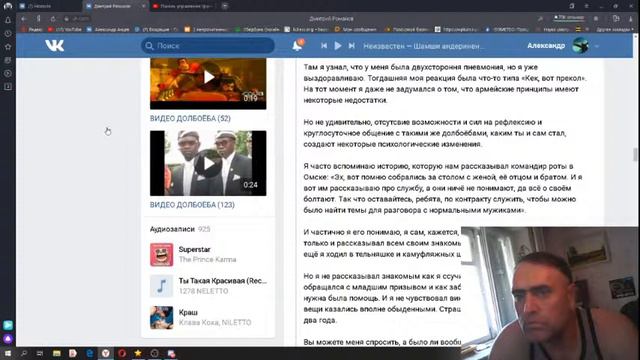Select the Superstar song title

(x=194, y=249)
